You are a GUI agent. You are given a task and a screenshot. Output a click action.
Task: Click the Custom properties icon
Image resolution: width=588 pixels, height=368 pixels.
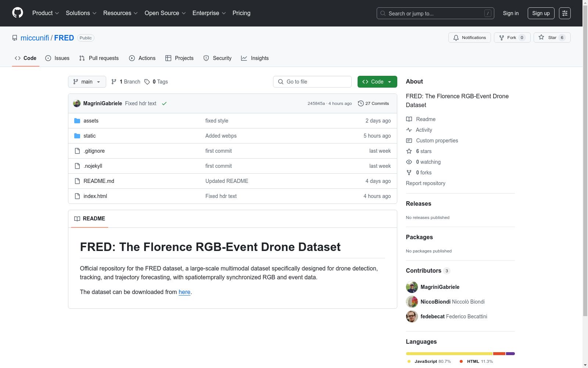409,141
